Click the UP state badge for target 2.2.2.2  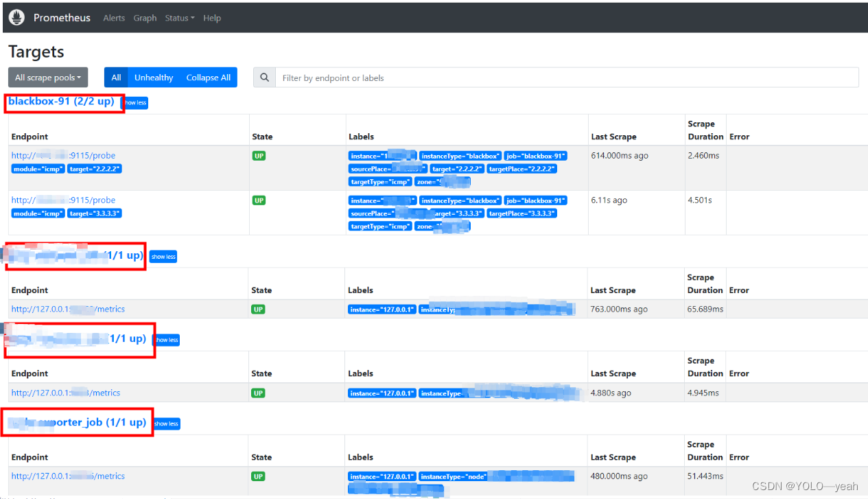point(259,156)
